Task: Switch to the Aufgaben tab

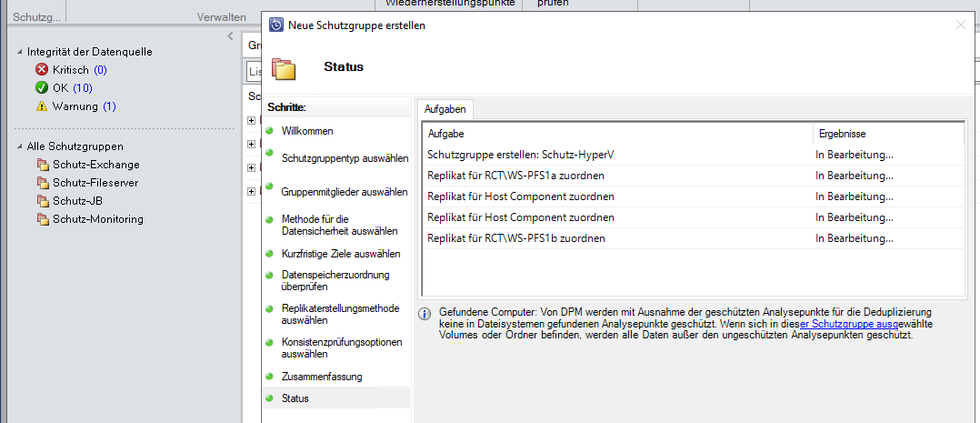Action: 445,109
